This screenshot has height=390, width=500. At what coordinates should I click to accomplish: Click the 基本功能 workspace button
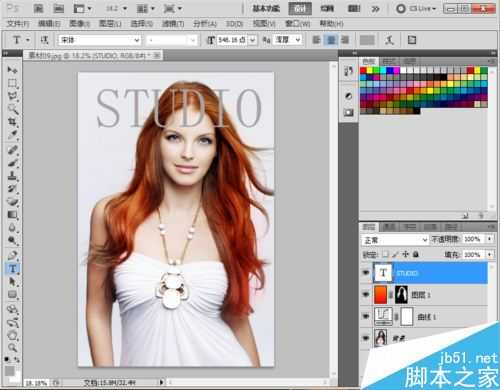click(x=266, y=9)
